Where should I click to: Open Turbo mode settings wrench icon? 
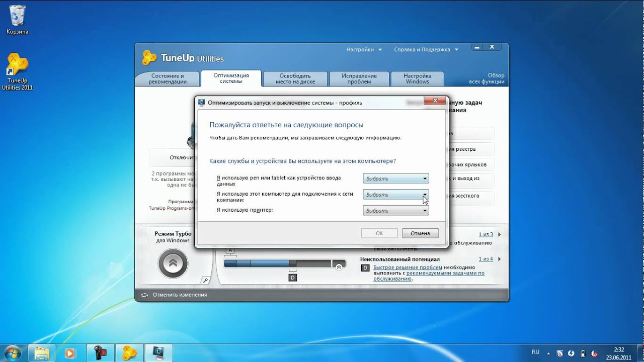point(205,280)
